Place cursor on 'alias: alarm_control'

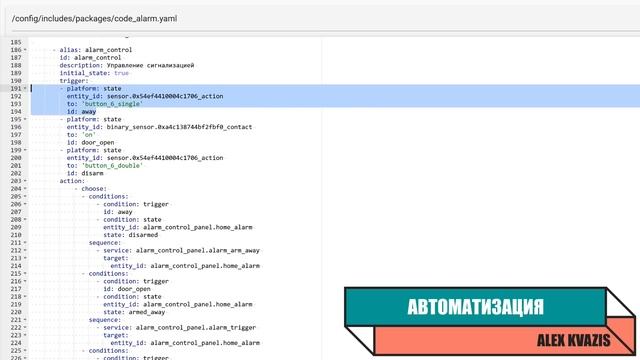96,50
